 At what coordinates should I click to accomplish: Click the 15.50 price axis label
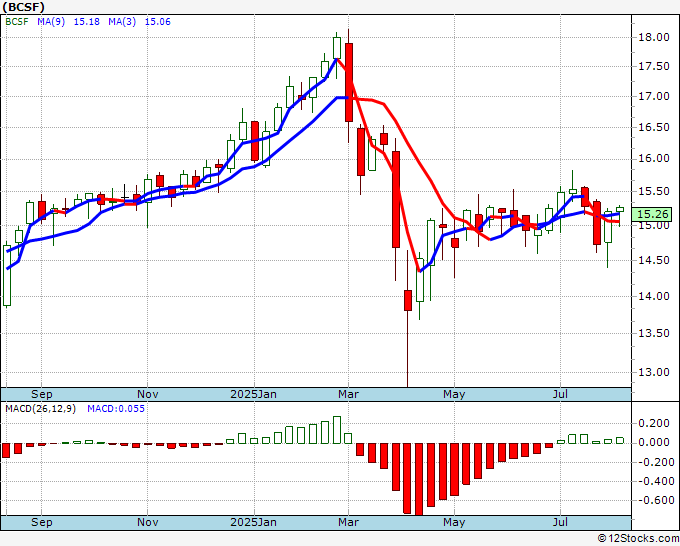654,192
